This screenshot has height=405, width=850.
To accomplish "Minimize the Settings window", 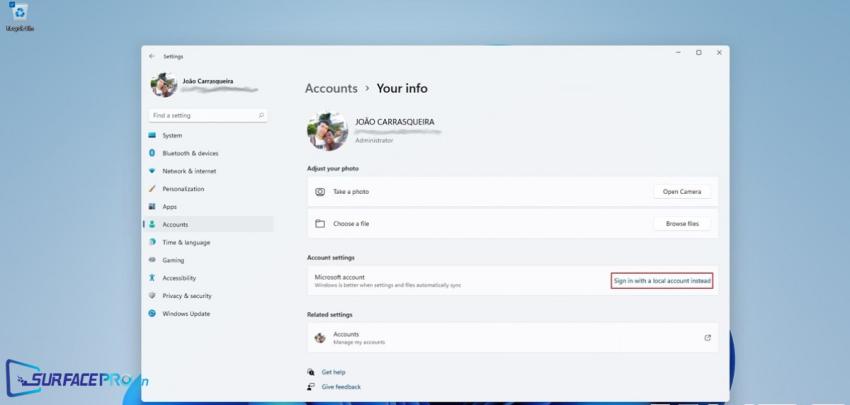I will click(678, 53).
